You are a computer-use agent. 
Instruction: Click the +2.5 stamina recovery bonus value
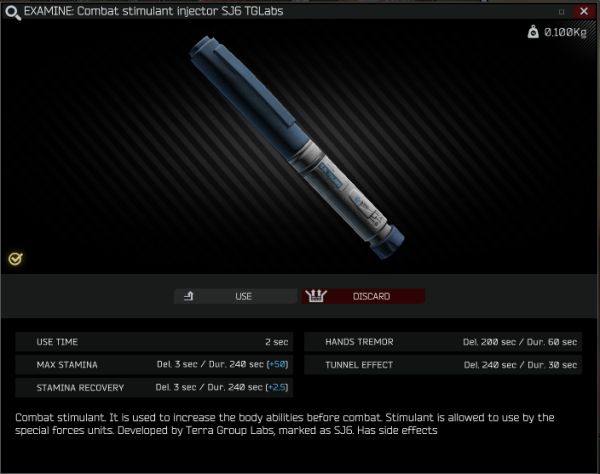click(277, 388)
